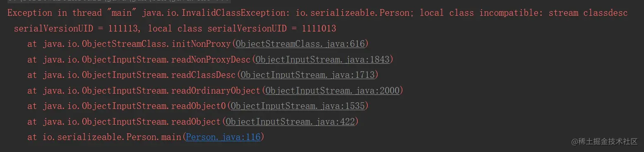Click the io.serializeable.Person.main frame text
This screenshot has width=644, height=152.
coord(112,137)
